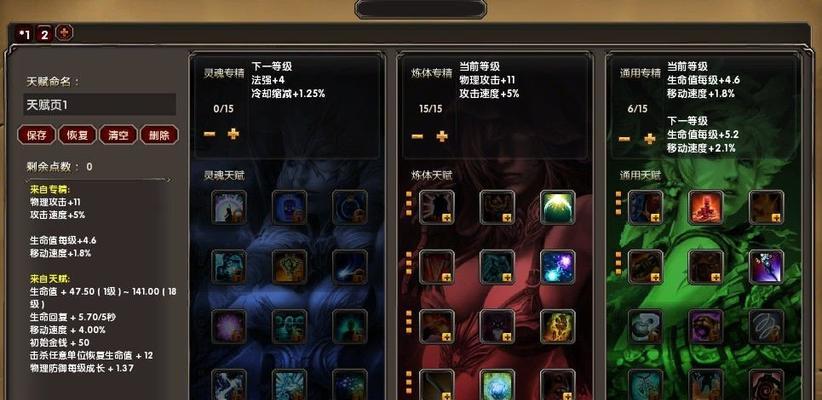Decrease 通用专精 level with minus button

(x=624, y=138)
